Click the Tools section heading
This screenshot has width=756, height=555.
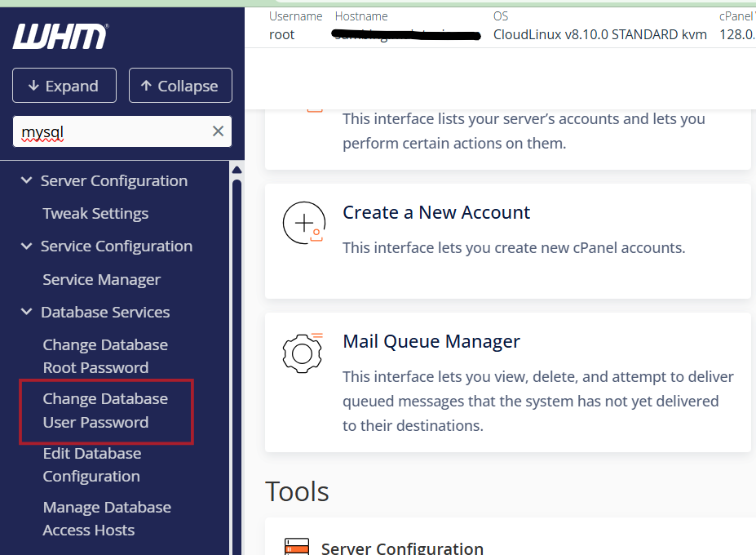pos(297,492)
